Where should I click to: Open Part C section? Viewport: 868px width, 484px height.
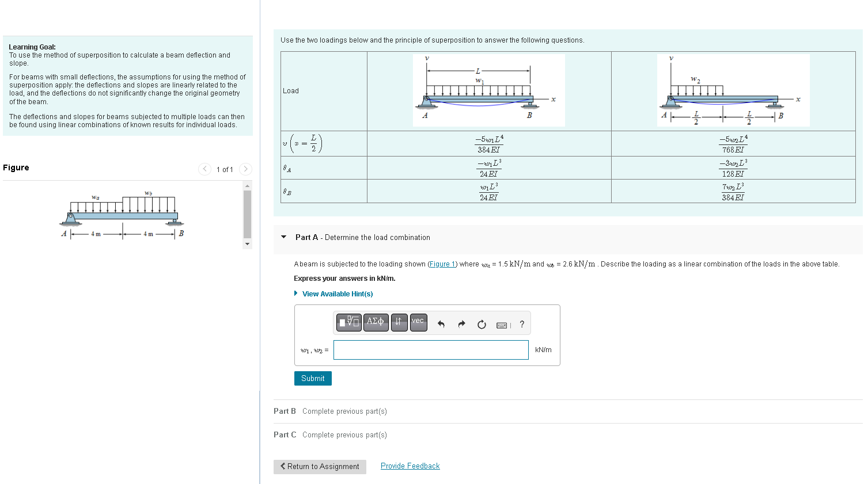point(284,435)
